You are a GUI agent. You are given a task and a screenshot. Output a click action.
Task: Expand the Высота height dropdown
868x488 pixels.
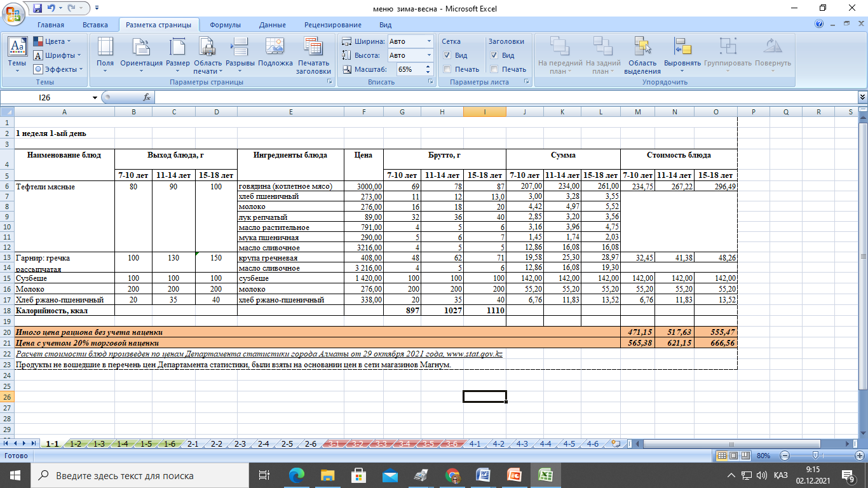(x=429, y=55)
